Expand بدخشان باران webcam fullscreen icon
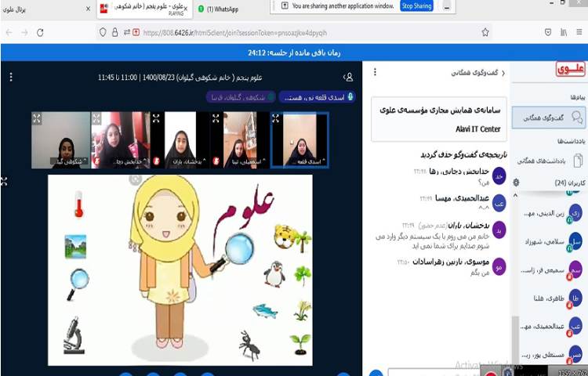 point(156,118)
